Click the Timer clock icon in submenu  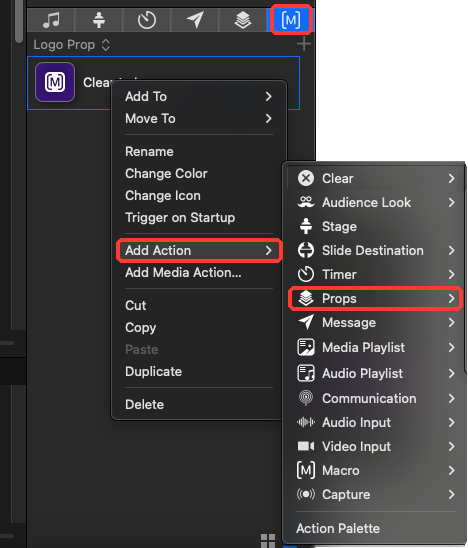coord(306,274)
